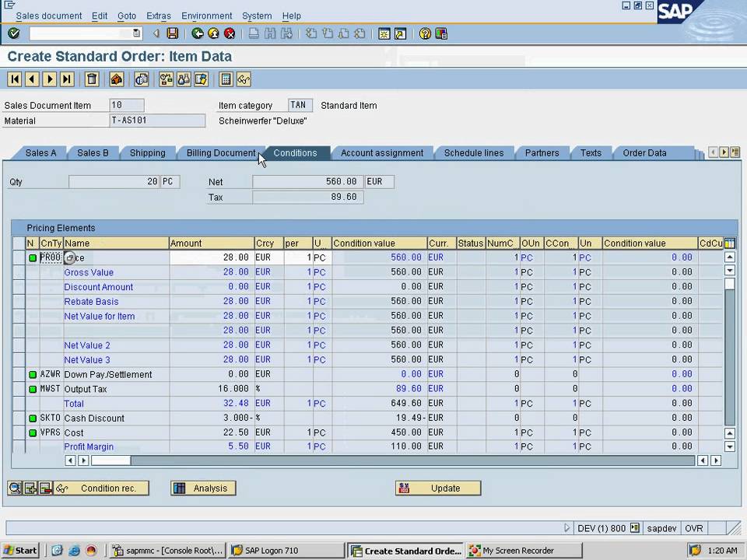The width and height of the screenshot is (747, 560).
Task: Click the Generate Shortcut icon
Action: [x=400, y=33]
